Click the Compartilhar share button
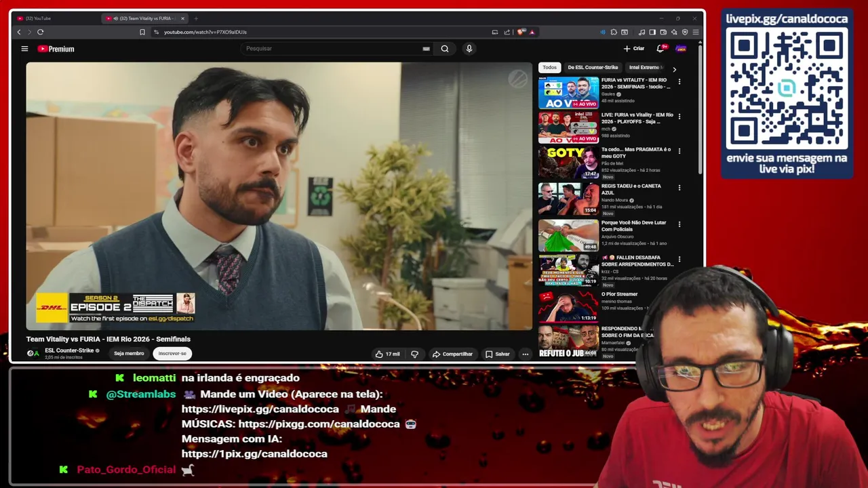The height and width of the screenshot is (488, 868). point(452,354)
